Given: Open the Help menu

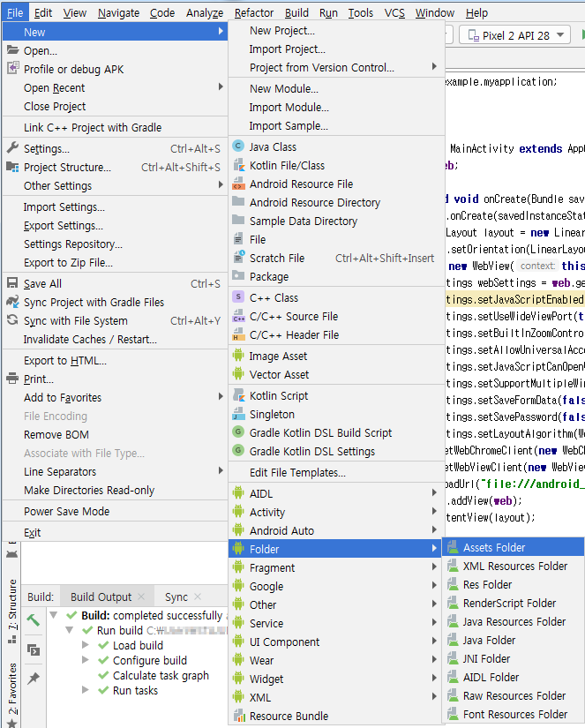Looking at the screenshot, I should coord(476,12).
